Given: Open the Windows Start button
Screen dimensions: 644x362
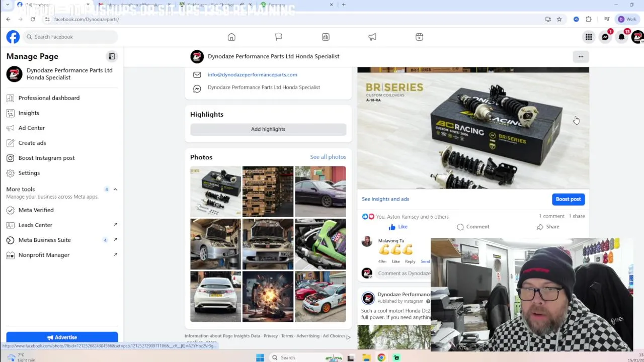Looking at the screenshot, I should 260,357.
